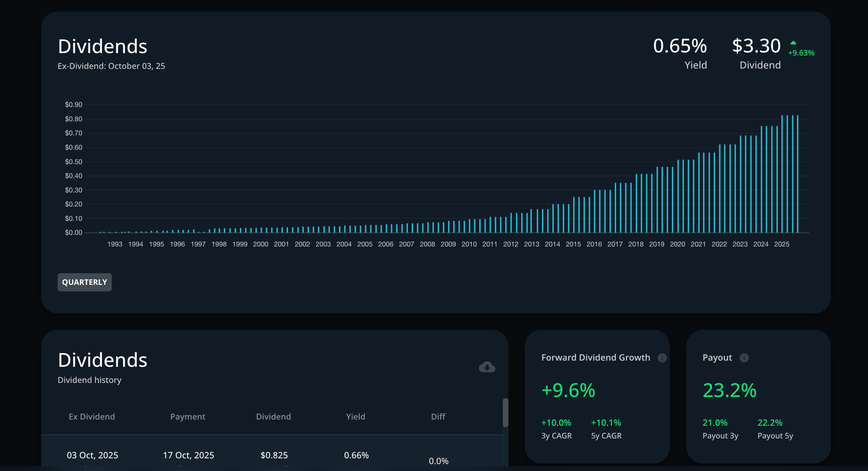Click the +10.0% 3y CAGR figure
This screenshot has width=868, height=471.
click(556, 423)
